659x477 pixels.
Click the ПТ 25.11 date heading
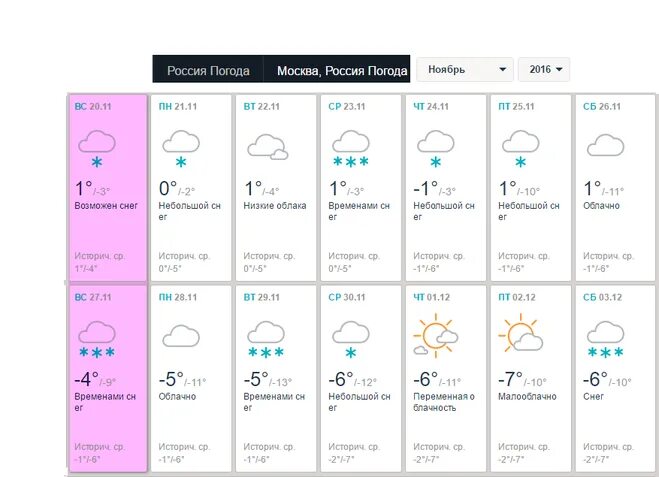tap(516, 106)
